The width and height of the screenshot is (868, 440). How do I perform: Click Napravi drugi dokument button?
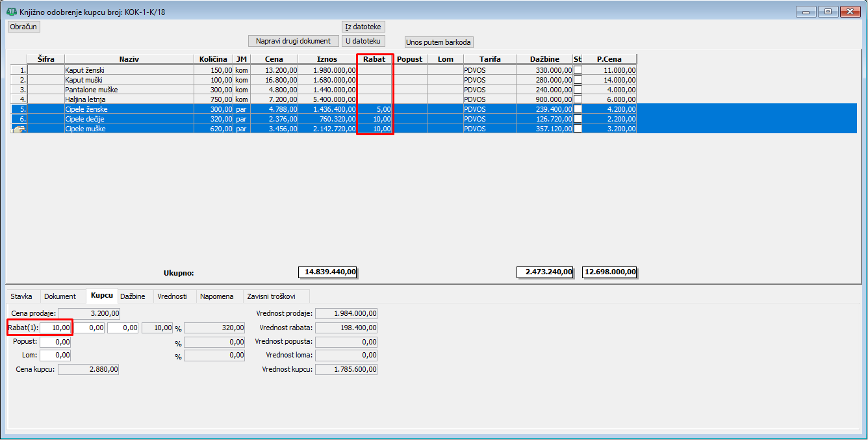tap(294, 41)
